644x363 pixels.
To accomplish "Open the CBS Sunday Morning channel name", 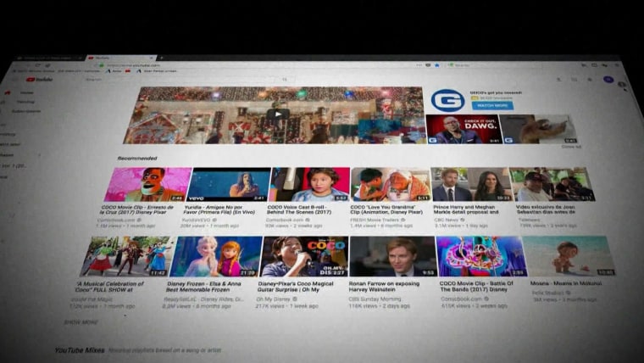I will 375,299.
